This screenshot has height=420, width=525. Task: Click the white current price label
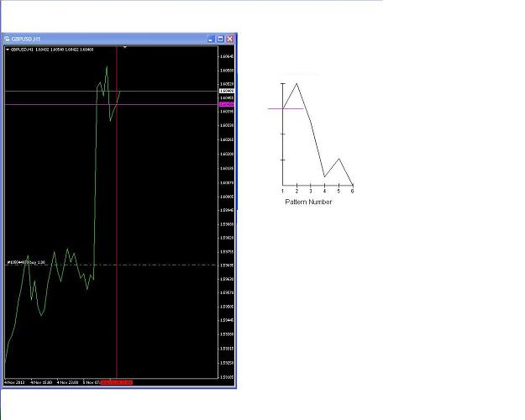click(x=227, y=91)
